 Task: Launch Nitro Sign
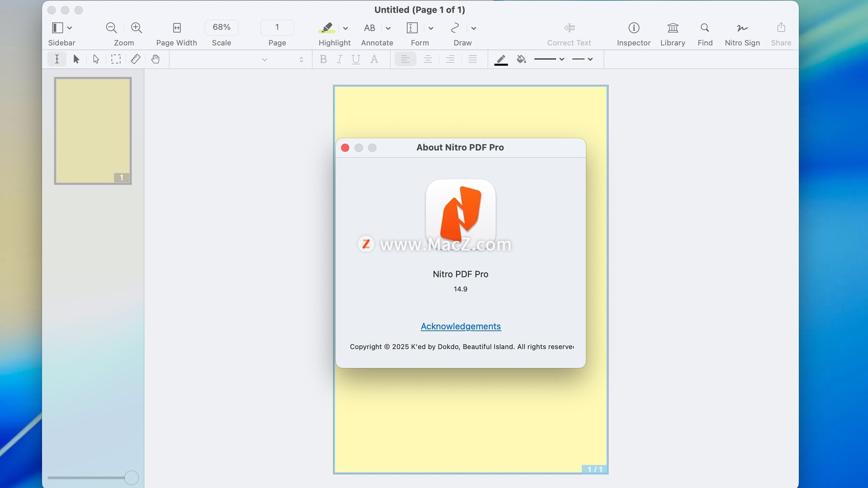pyautogui.click(x=742, y=28)
